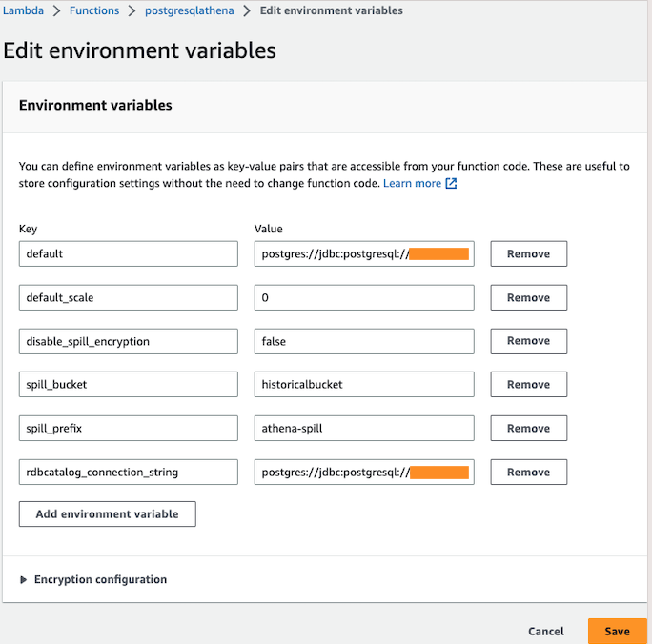Remove the disable_spill_encryption variable
The image size is (652, 644).
coord(528,341)
